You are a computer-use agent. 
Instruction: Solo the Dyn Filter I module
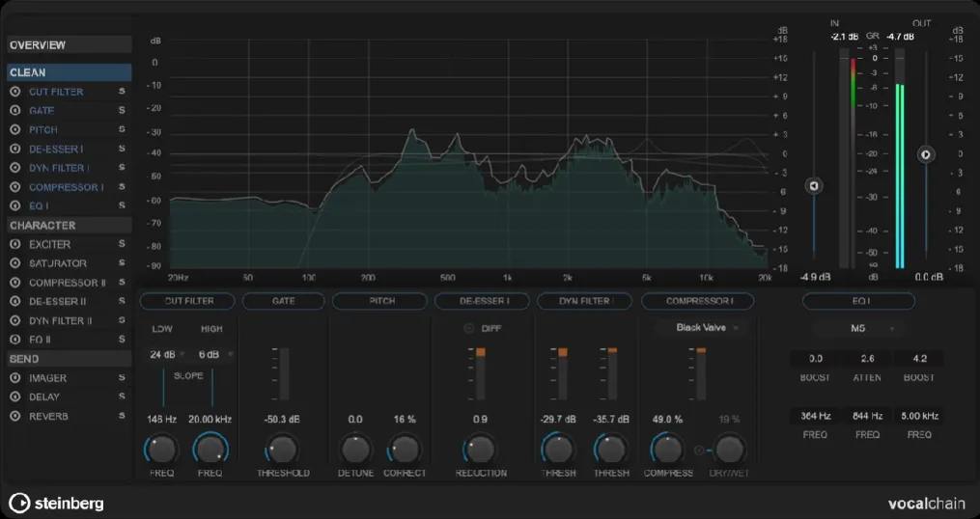click(x=122, y=168)
